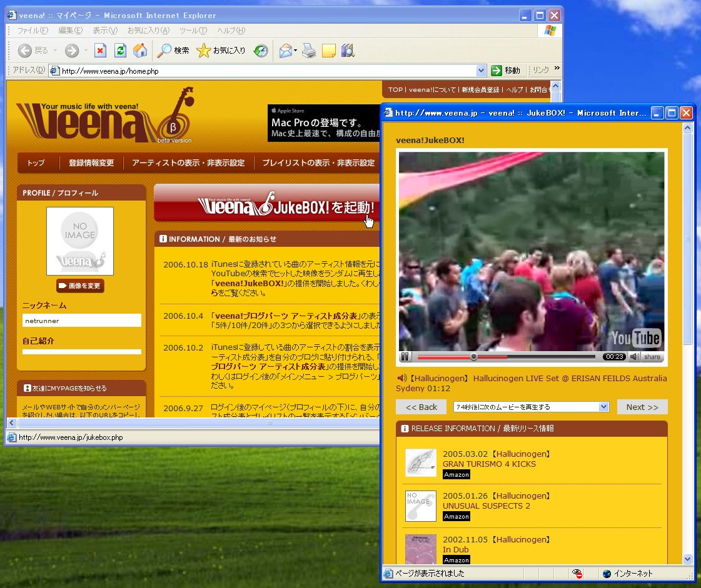Open the Mail button dropdown arrow

coord(296,51)
